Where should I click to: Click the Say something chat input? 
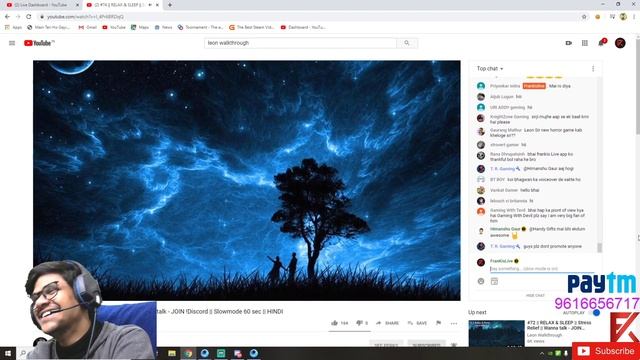click(x=542, y=269)
